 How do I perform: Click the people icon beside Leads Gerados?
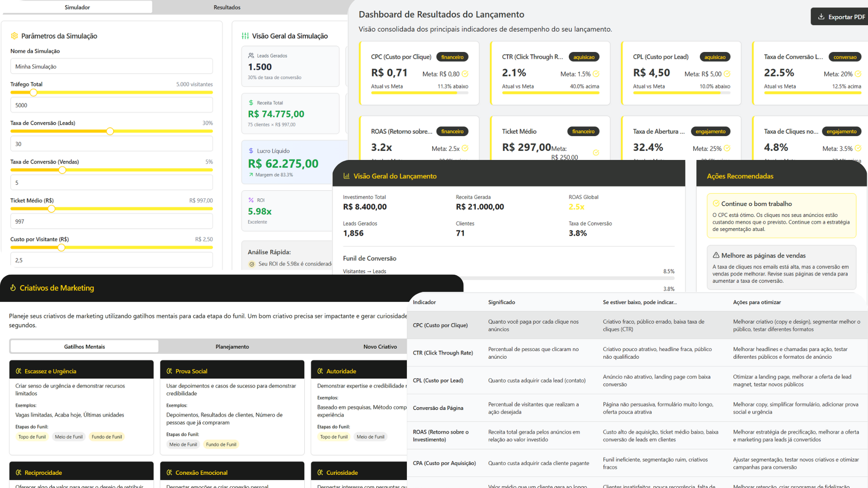pos(251,56)
